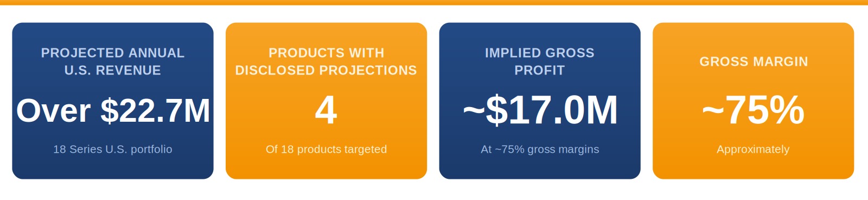Click the '~75%' value

[x=753, y=110]
